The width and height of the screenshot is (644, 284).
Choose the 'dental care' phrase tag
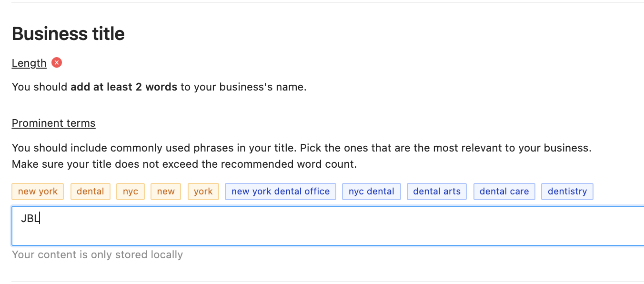[504, 192]
